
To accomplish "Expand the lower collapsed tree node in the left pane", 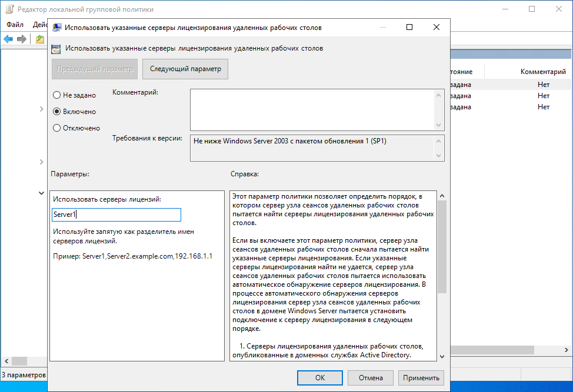I will [41, 162].
